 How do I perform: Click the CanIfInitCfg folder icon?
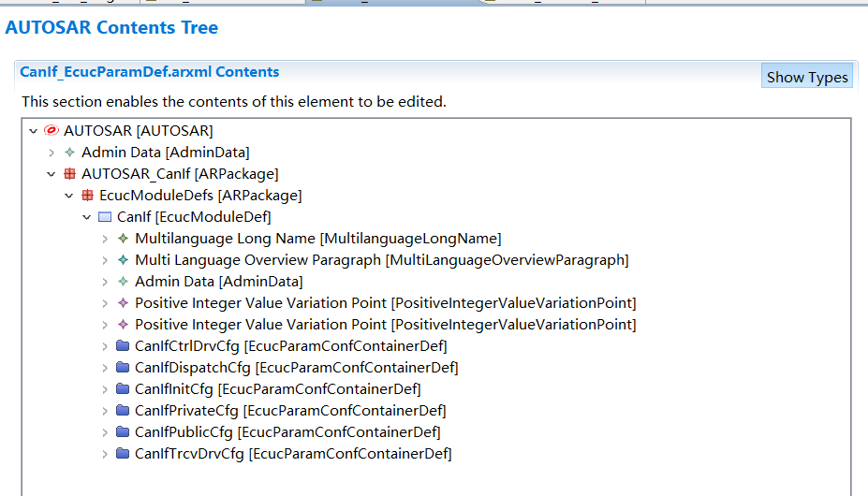point(123,389)
